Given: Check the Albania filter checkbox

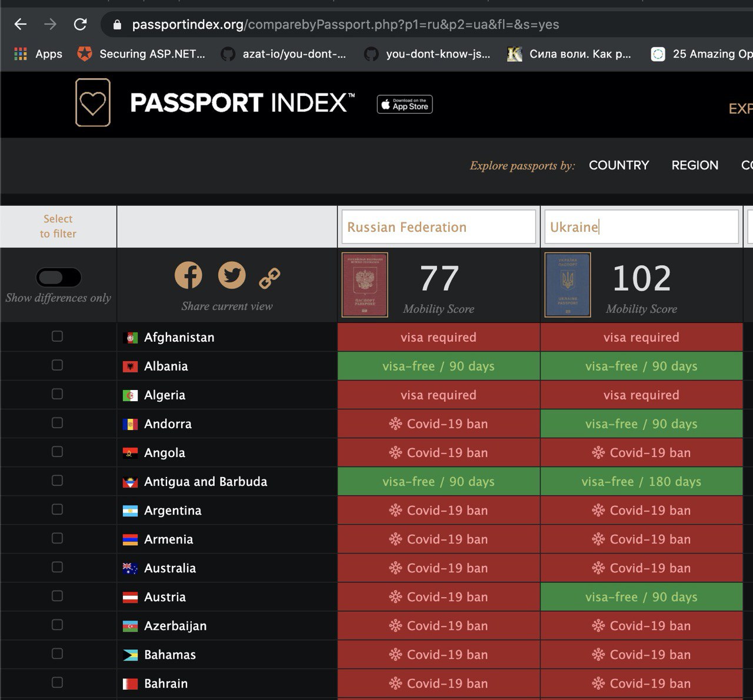Looking at the screenshot, I should tap(57, 365).
